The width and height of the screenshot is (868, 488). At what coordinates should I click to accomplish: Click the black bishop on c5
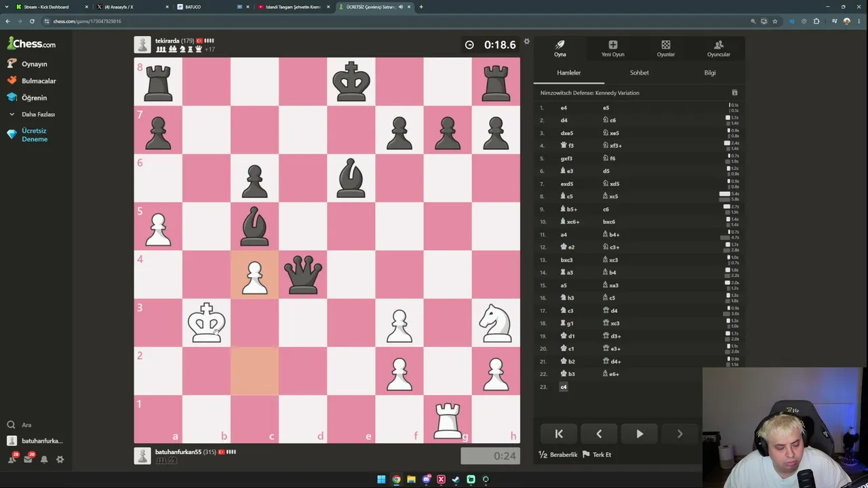pos(254,226)
